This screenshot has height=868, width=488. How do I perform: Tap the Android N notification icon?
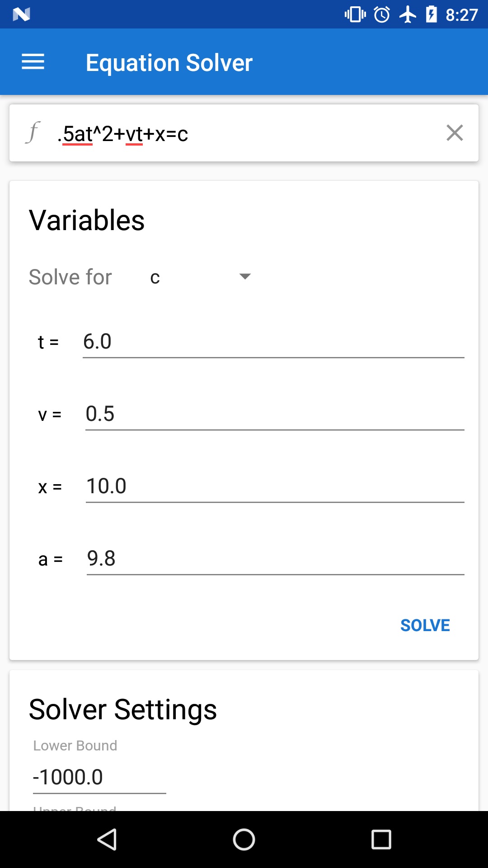[x=21, y=14]
